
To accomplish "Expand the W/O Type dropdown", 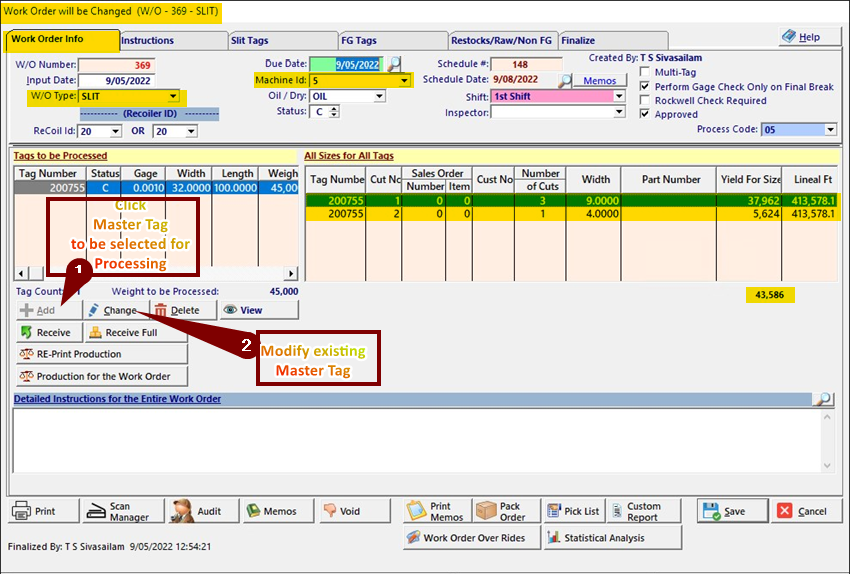I will pyautogui.click(x=173, y=97).
